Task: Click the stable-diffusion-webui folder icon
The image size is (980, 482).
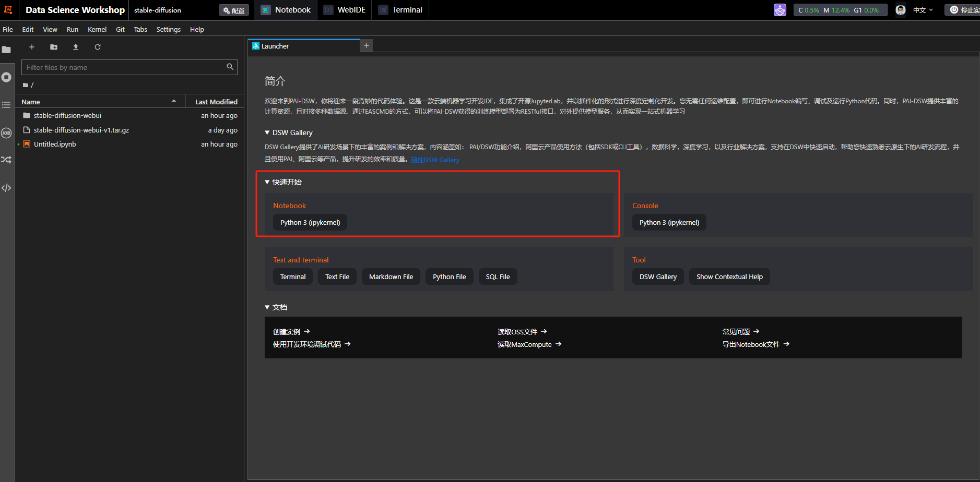Action: point(27,115)
